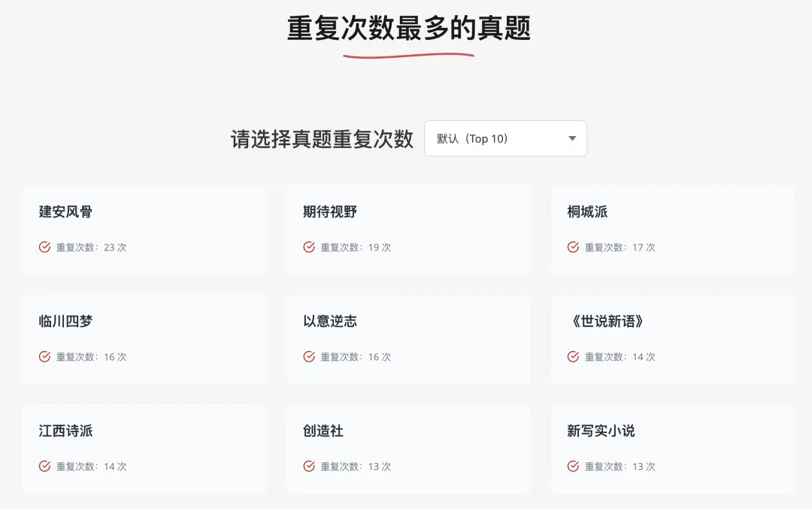Expand the repeat count selector above the cards

click(x=504, y=138)
